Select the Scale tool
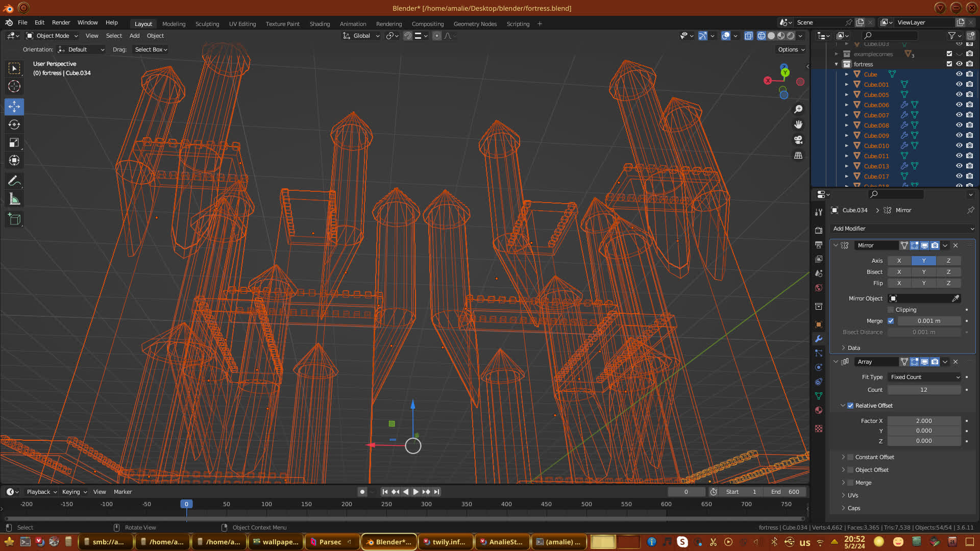The image size is (980, 551). (x=14, y=143)
